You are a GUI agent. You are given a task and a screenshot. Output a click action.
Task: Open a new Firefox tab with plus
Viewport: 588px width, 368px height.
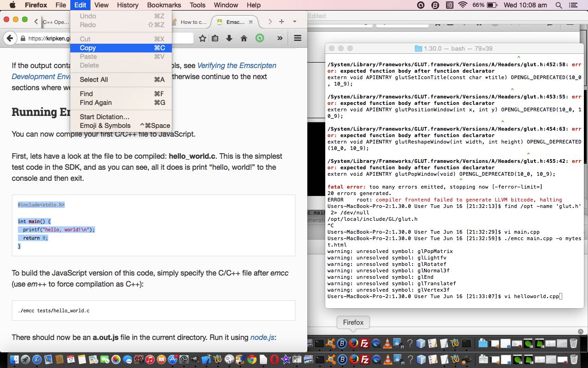tap(282, 22)
